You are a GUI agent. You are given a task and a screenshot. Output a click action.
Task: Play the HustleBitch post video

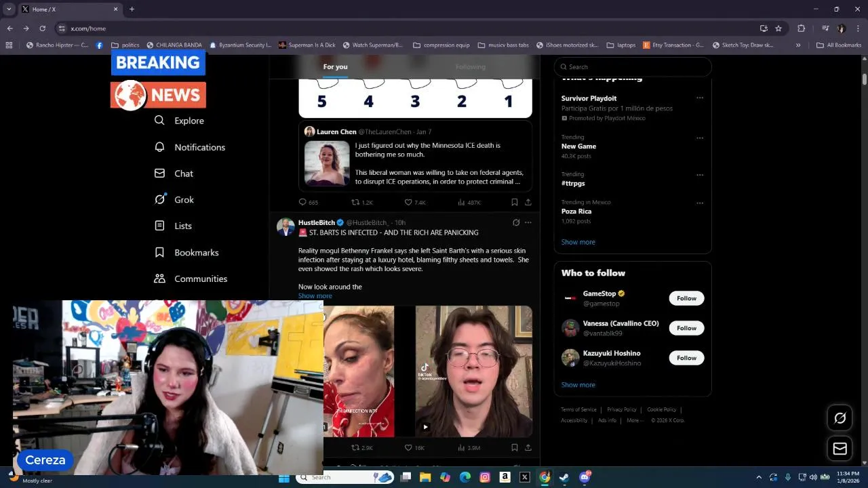point(425,427)
